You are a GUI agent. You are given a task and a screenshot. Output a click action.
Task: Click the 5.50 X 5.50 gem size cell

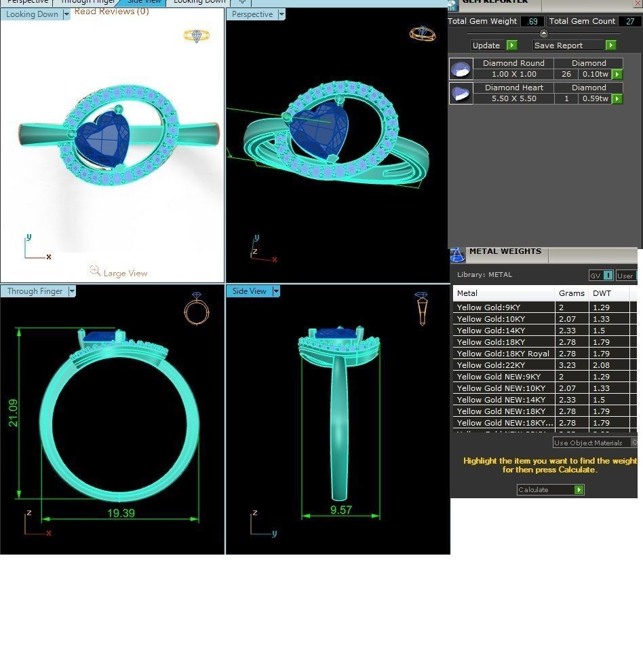click(x=513, y=98)
